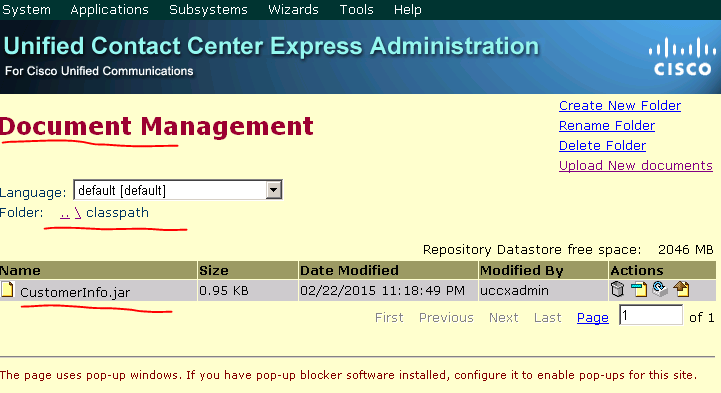The height and width of the screenshot is (393, 721).
Task: Click the Unified Contact Center Express Administration title
Action: point(271,46)
